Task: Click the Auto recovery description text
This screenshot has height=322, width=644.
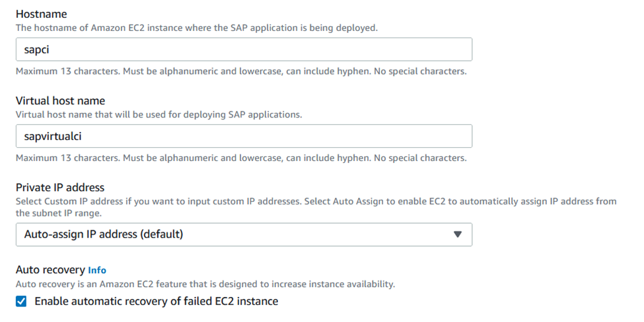Action: click(205, 284)
